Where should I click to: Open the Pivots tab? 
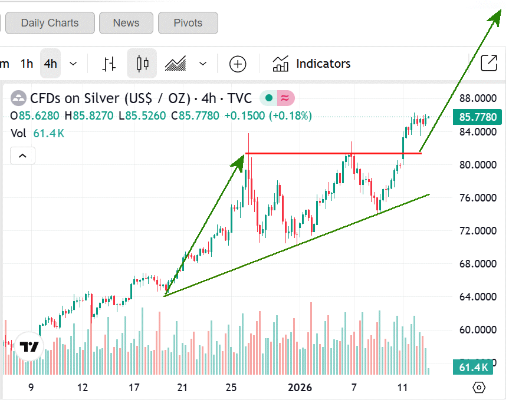[x=188, y=23]
